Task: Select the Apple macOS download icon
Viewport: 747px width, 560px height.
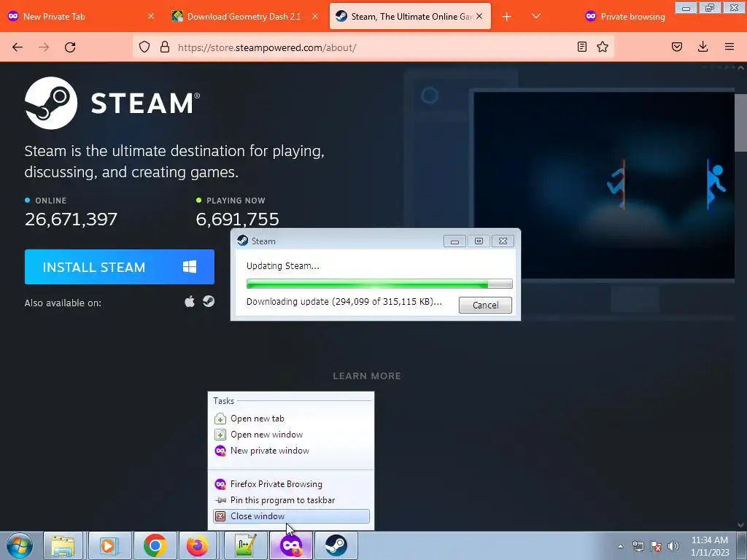Action: [x=190, y=302]
